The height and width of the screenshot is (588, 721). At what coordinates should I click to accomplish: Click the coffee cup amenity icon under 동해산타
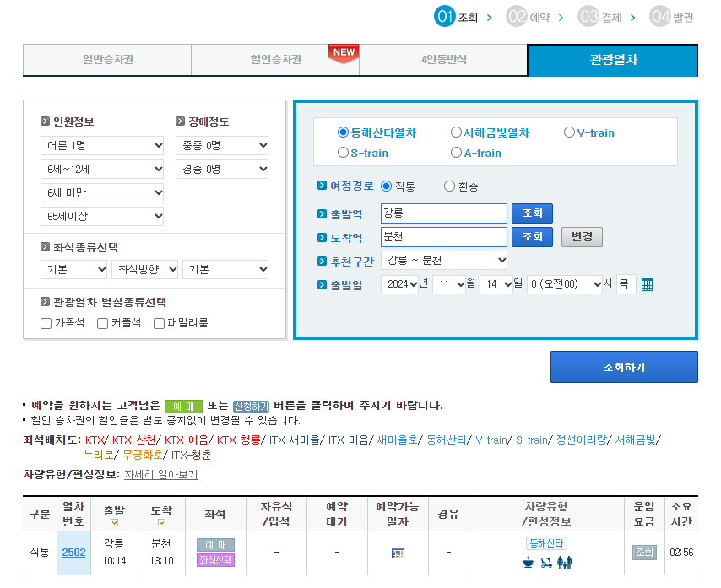tap(529, 562)
